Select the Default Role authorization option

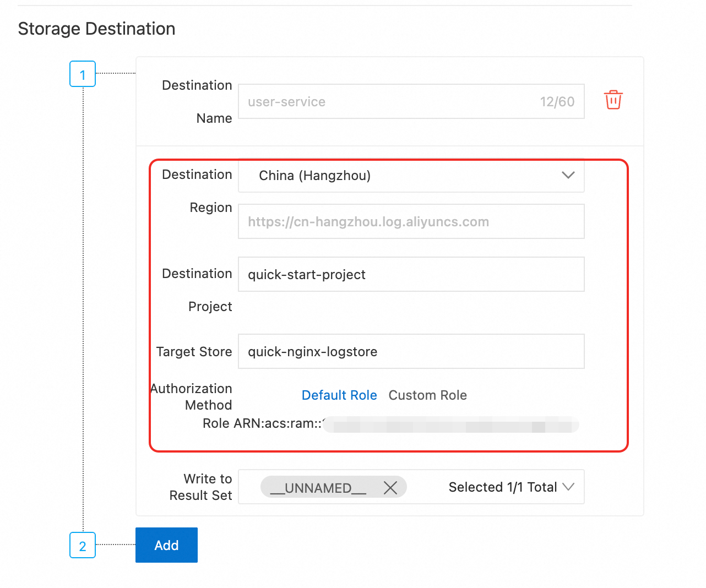tap(339, 395)
